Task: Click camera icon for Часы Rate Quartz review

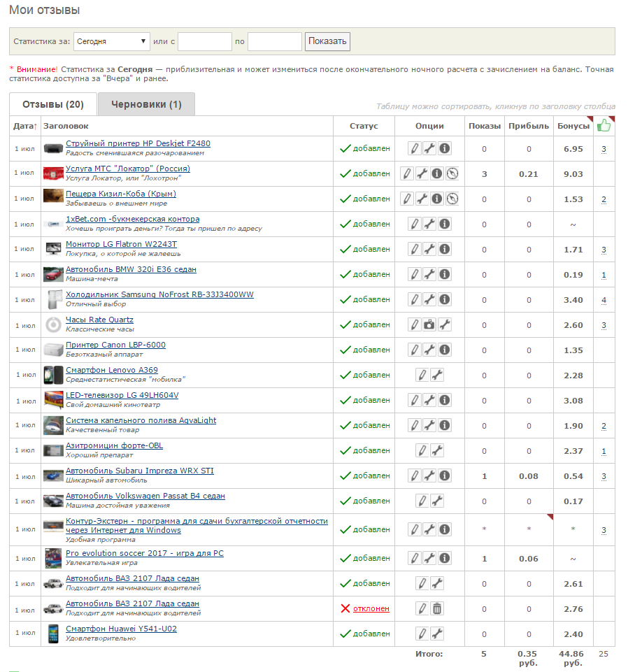Action: pos(430,324)
